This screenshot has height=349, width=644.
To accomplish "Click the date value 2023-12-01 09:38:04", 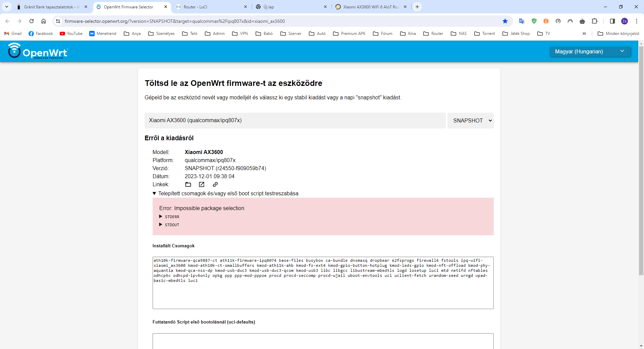I will click(x=210, y=177).
